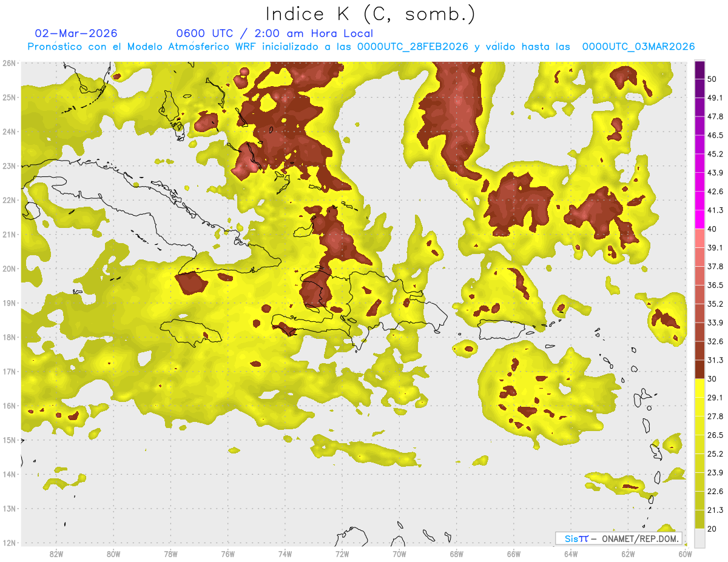Click the 68W longitude label

[457, 554]
